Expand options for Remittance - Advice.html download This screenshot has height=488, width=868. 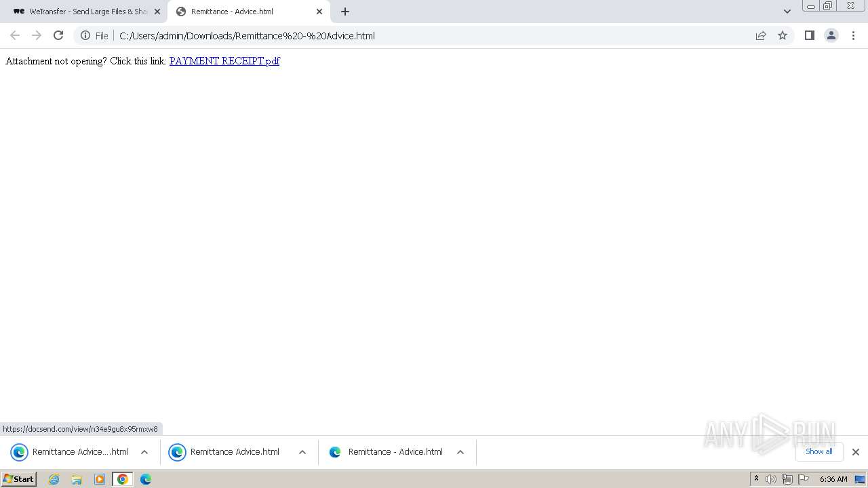460,452
